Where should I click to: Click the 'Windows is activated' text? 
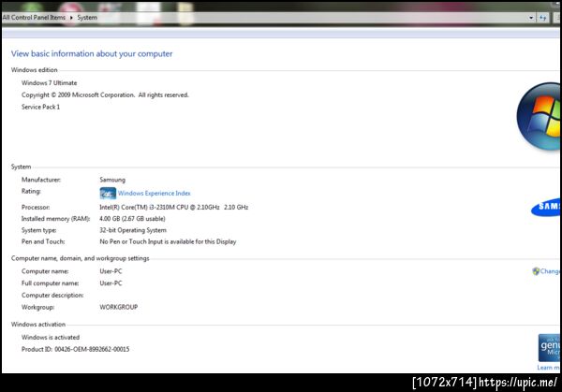click(51, 337)
